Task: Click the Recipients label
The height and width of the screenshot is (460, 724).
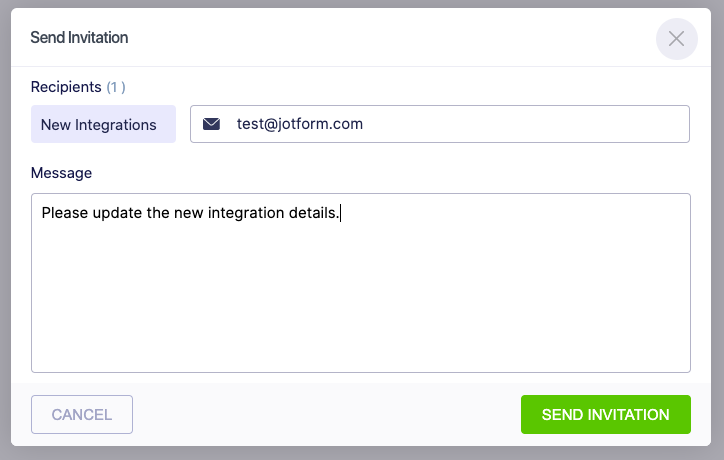Action: click(66, 87)
